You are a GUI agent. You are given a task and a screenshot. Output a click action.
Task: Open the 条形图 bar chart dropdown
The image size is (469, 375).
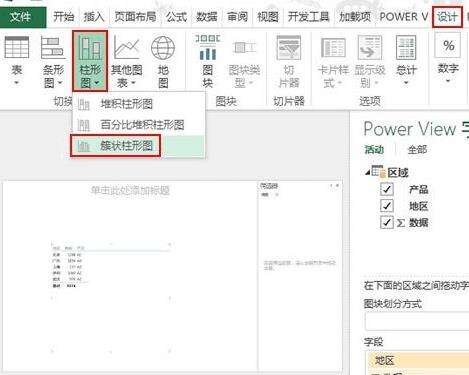[53, 61]
